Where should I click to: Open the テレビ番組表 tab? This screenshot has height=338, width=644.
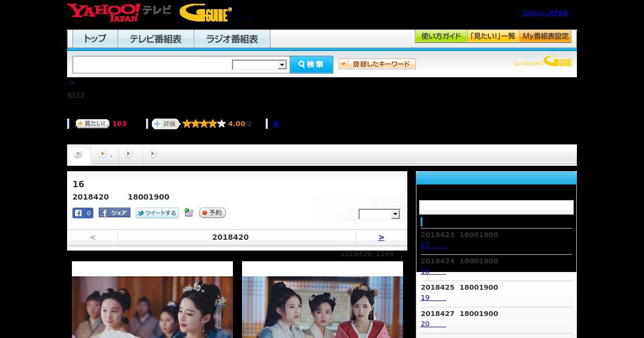tap(156, 39)
